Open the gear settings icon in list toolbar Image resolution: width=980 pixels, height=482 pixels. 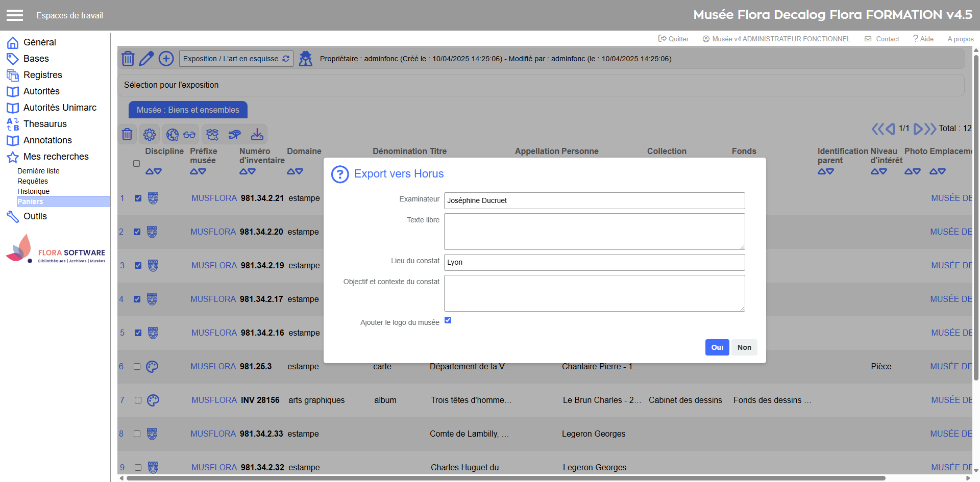point(150,135)
